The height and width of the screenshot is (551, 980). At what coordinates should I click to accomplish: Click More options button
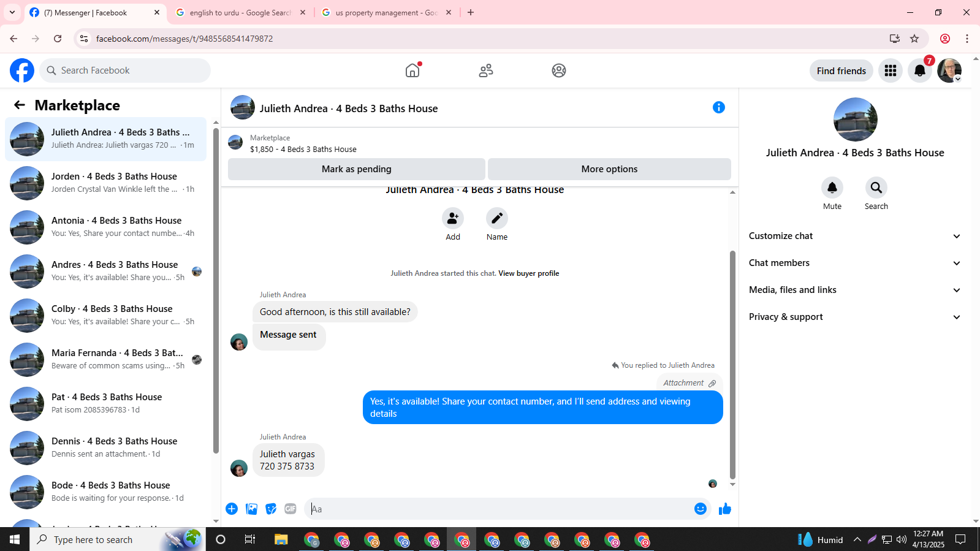609,169
